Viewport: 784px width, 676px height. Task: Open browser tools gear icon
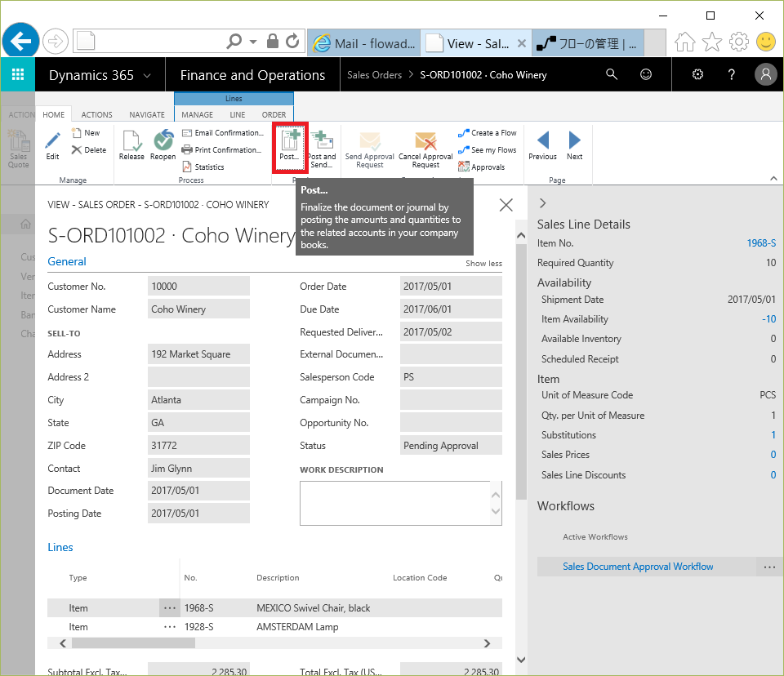click(738, 42)
